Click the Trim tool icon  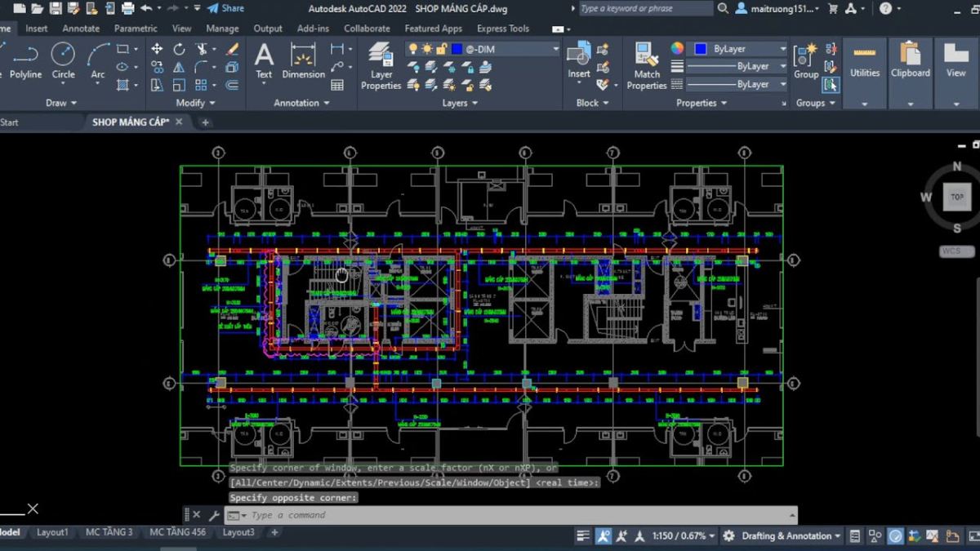coord(201,49)
